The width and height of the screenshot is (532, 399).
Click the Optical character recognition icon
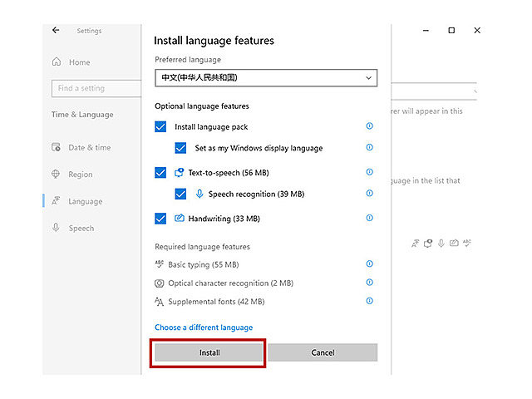[159, 283]
